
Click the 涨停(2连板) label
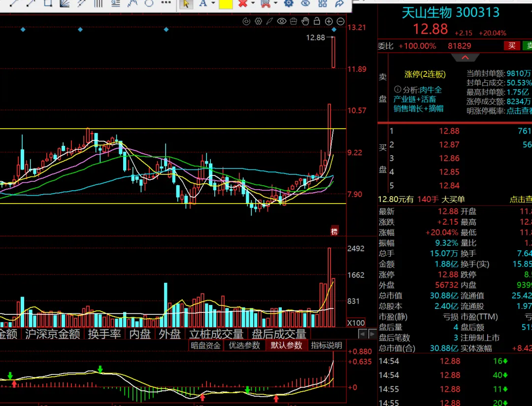click(425, 74)
